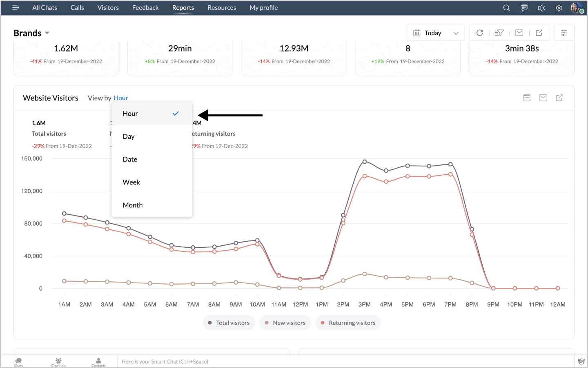Select Day in the View by menu
Screen dimensions: 588x368
click(152, 137)
